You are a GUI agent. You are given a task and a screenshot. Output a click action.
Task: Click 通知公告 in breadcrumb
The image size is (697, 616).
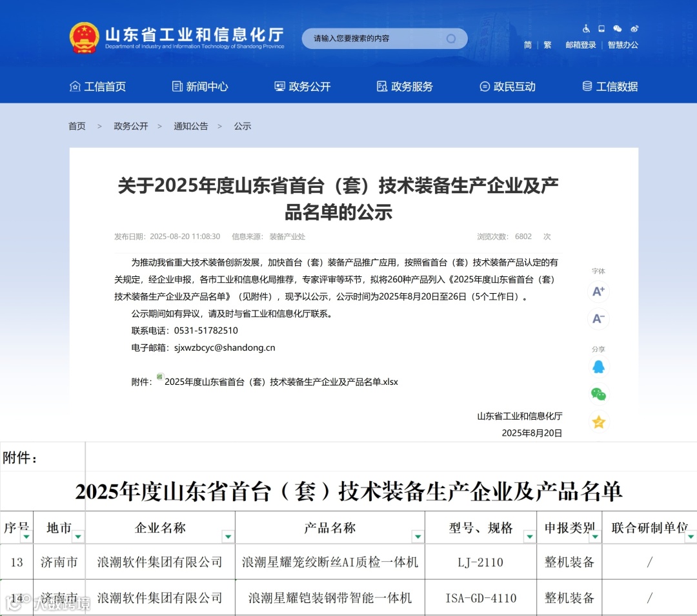coord(190,127)
